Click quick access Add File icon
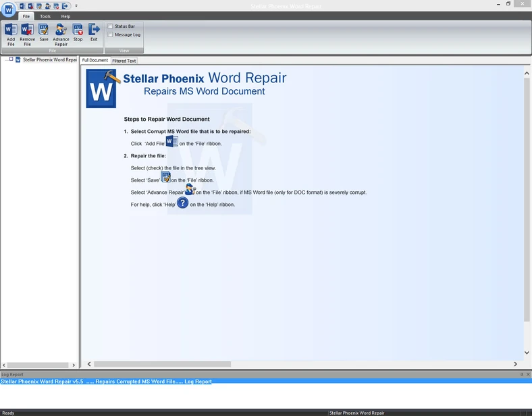The height and width of the screenshot is (416, 532). click(22, 6)
